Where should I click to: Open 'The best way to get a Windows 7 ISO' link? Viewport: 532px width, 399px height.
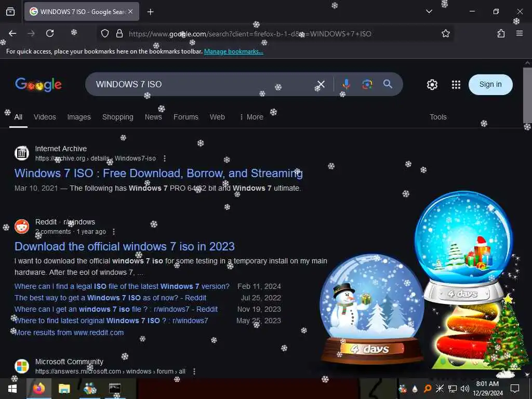point(110,298)
